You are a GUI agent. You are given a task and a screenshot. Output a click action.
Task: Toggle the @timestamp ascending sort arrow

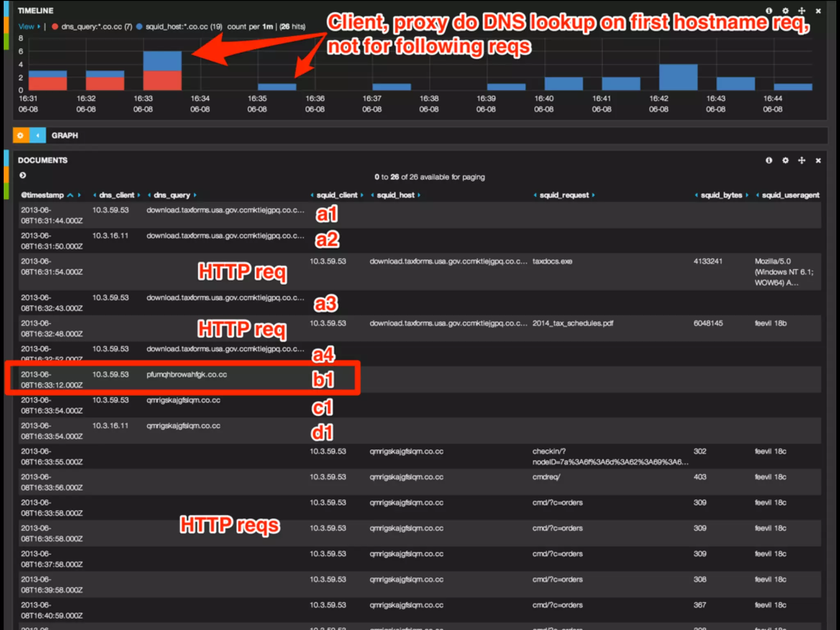point(70,195)
